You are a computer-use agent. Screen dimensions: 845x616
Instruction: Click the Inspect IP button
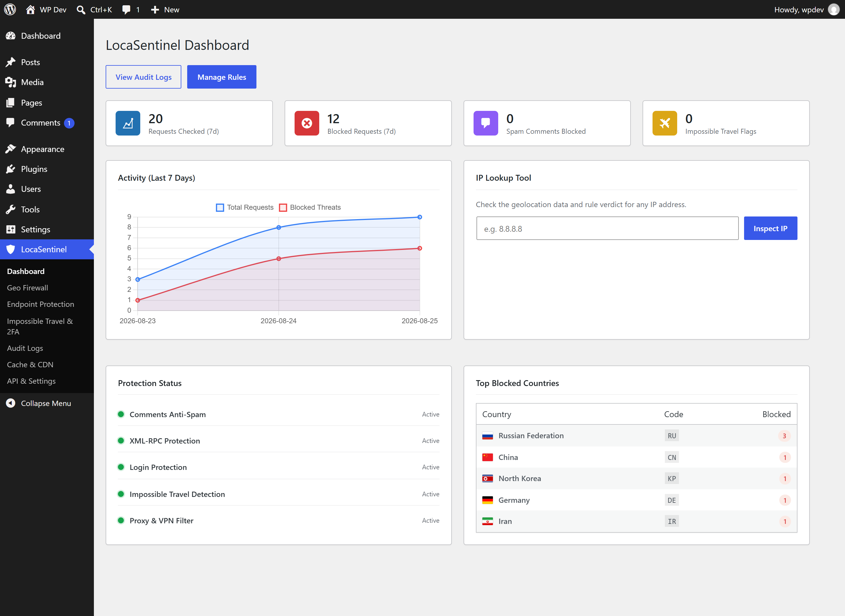(x=770, y=228)
